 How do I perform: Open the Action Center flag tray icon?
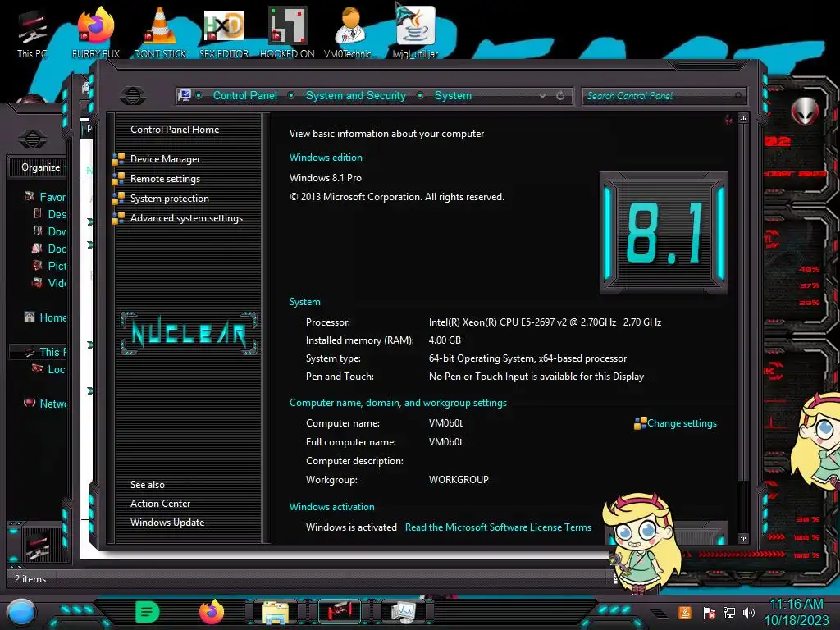pos(710,613)
